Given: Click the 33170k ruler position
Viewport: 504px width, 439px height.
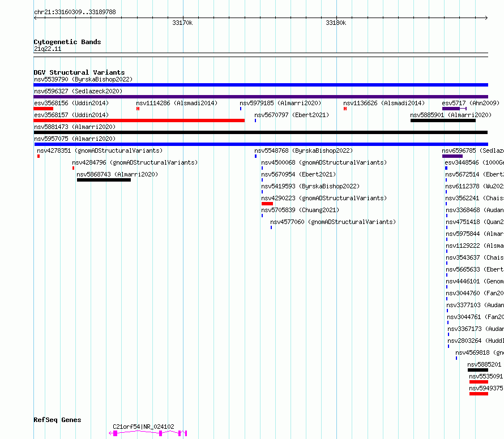Looking at the screenshot, I should point(182,23).
